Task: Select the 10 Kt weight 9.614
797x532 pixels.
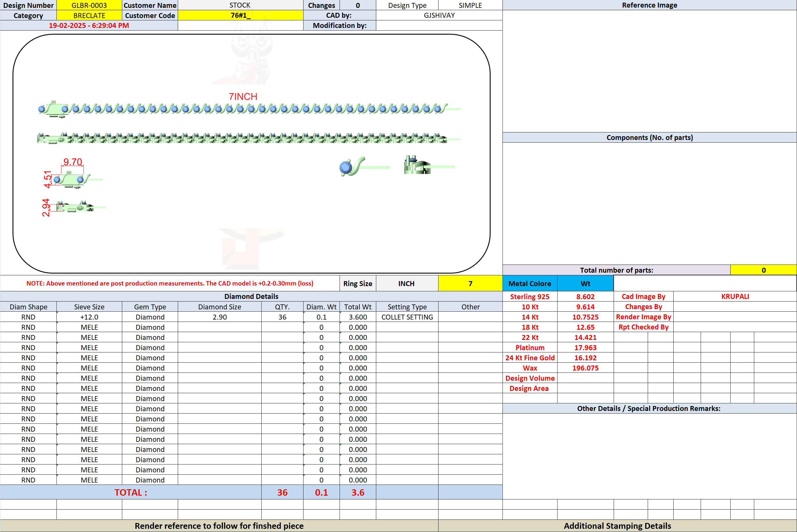Action: (585, 307)
